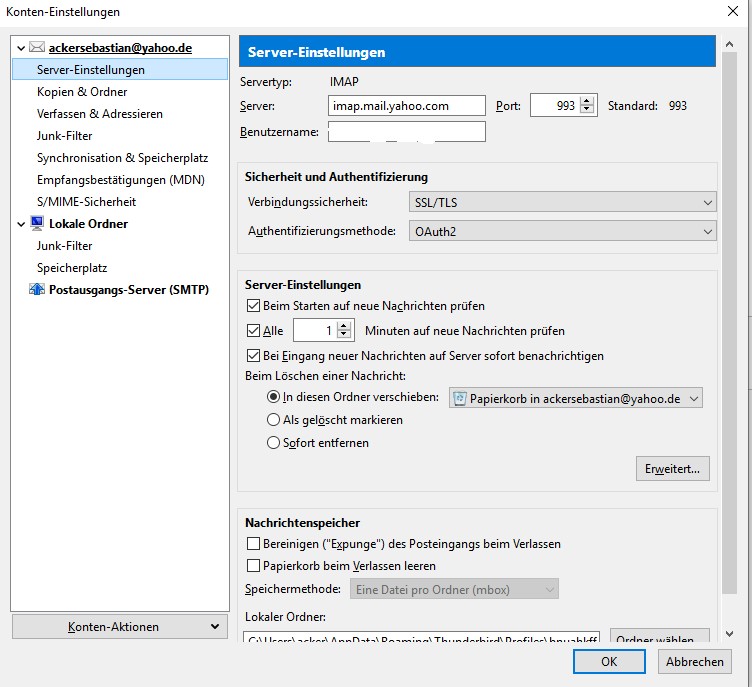The image size is (752, 687).
Task: Open the Verbindungssicherheit SSL/TLS dropdown
Action: (562, 202)
